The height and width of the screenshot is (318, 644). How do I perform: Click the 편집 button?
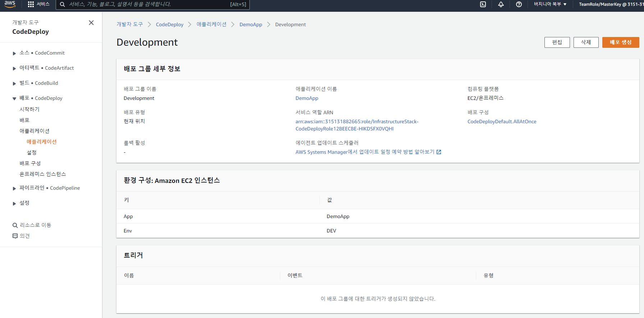[x=557, y=42]
